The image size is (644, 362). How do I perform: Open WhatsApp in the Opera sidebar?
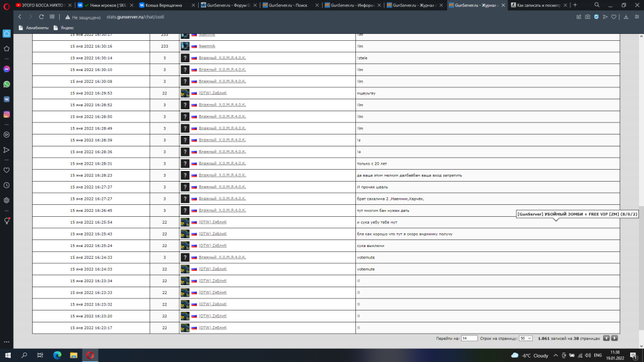6,84
